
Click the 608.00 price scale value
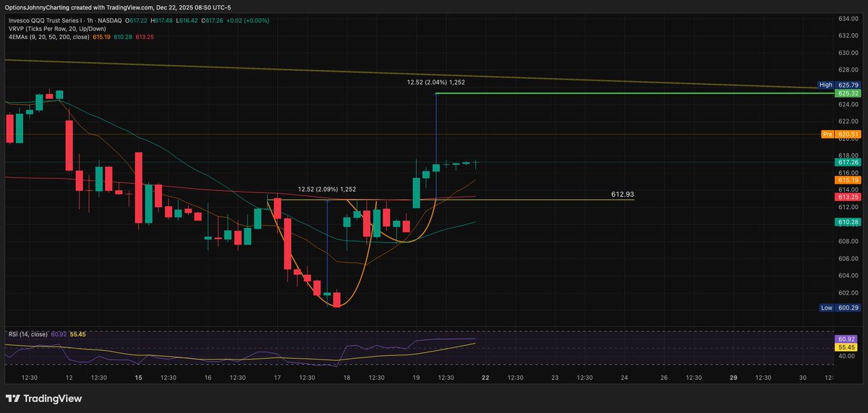pyautogui.click(x=849, y=242)
